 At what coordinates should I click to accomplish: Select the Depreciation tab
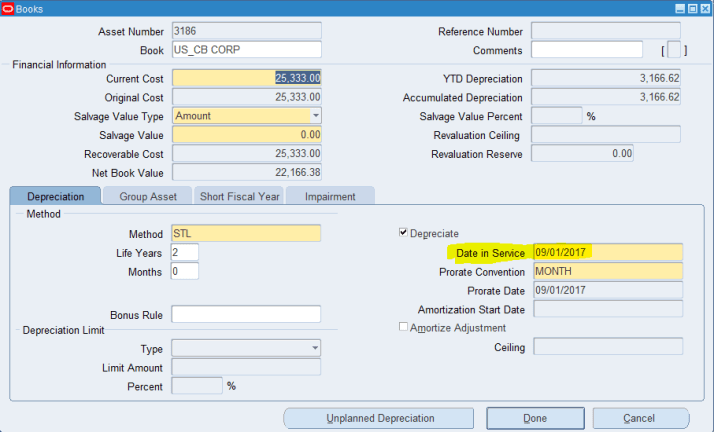pos(55,197)
